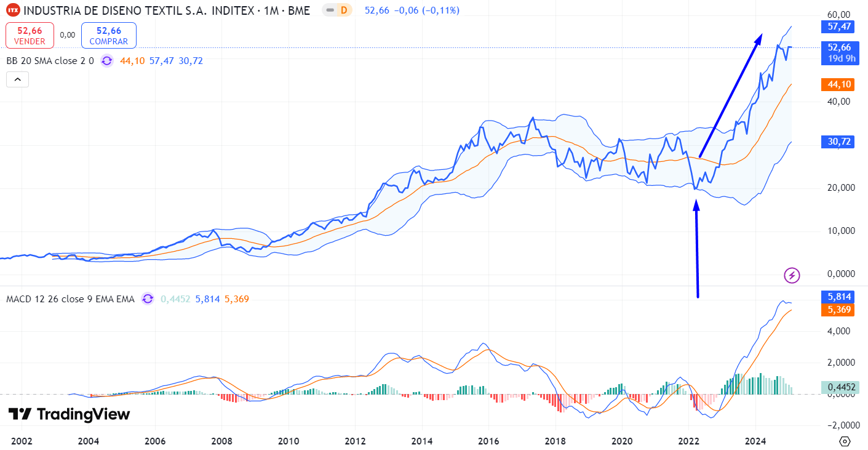This screenshot has width=868, height=450.
Task: Click the 30,72 lower band price label
Action: (839, 142)
